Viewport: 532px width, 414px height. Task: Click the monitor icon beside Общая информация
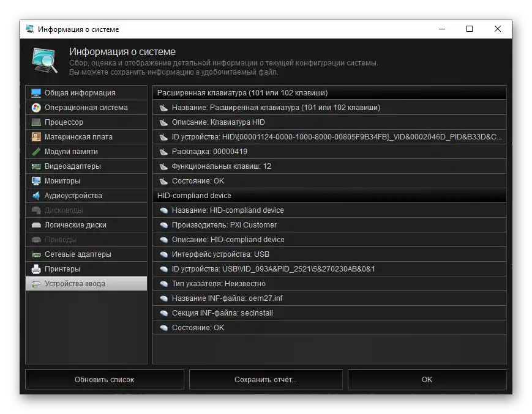click(x=36, y=93)
